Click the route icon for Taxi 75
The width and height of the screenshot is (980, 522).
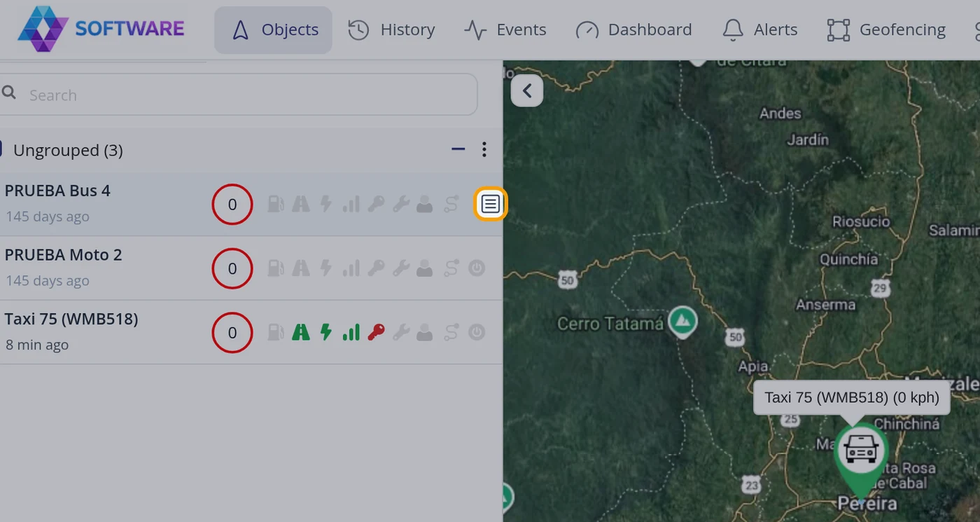[451, 332]
